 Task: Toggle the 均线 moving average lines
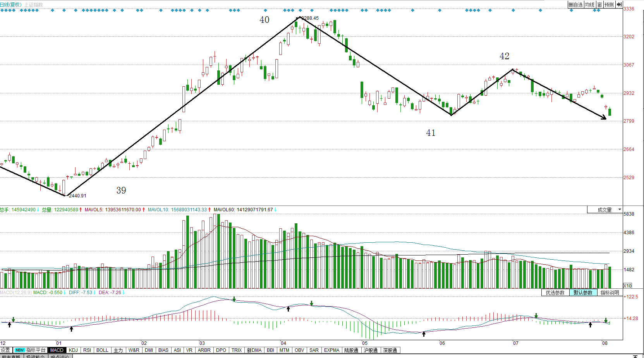[589, 5]
